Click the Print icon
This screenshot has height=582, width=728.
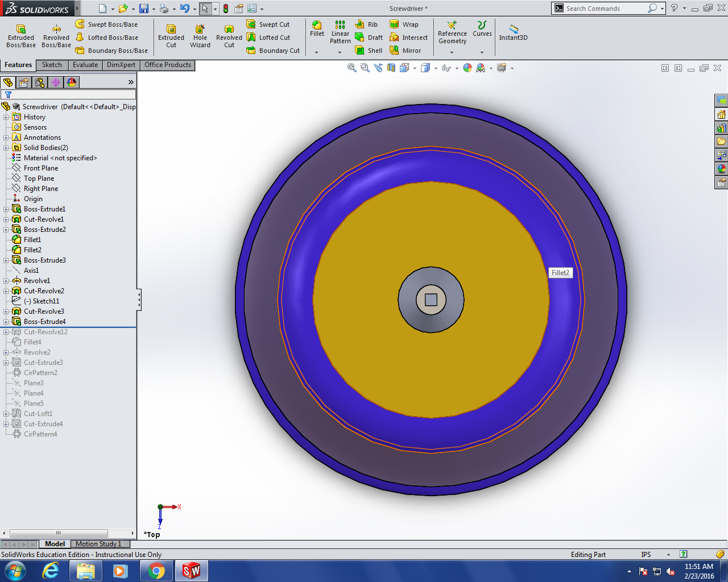pyautogui.click(x=164, y=9)
